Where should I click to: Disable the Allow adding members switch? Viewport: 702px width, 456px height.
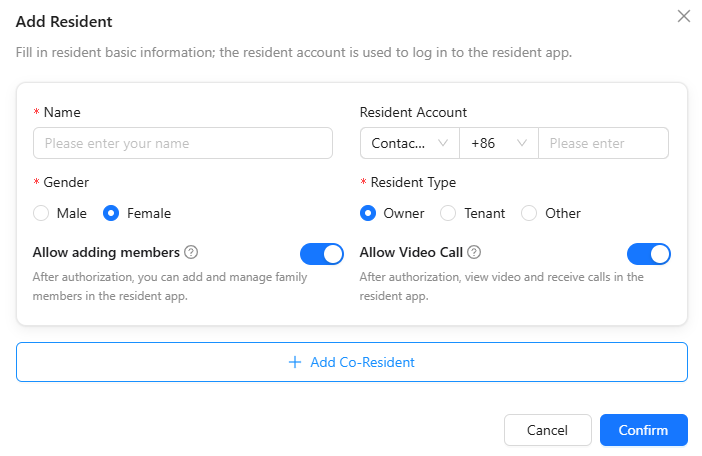[321, 254]
